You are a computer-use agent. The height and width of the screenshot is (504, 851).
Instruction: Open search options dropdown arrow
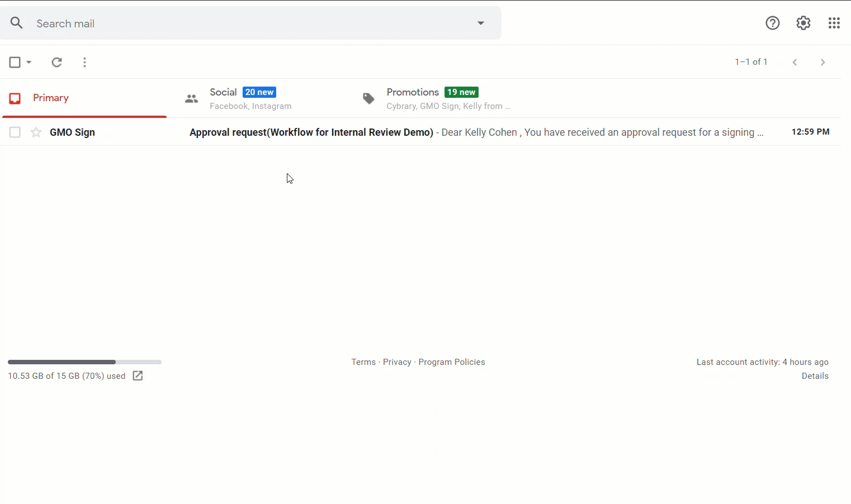(481, 23)
